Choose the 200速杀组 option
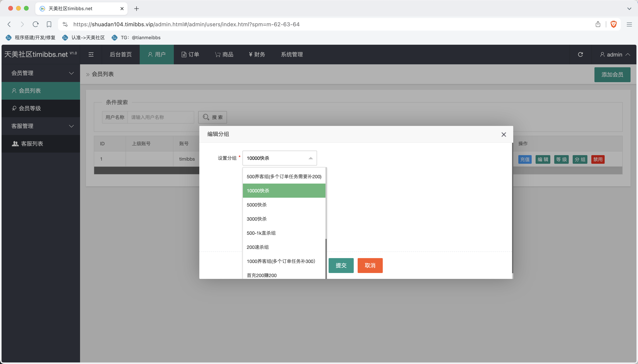 (258, 247)
